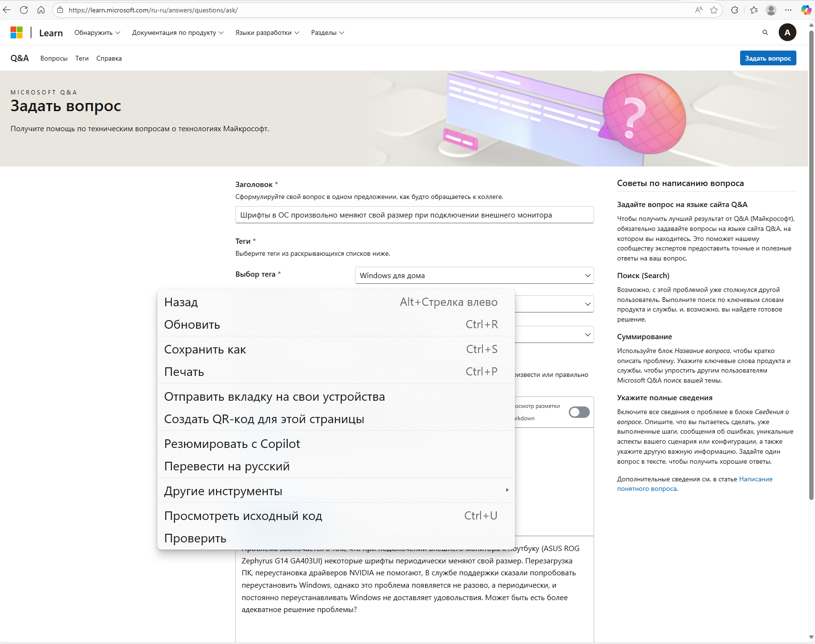Click the Заголовок title input field
This screenshot has height=644, width=815.
pos(414,215)
